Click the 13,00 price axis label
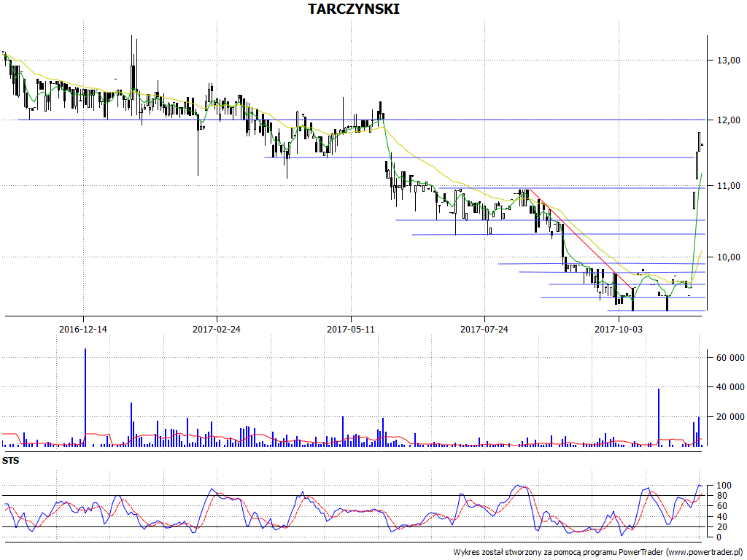This screenshot has height=560, width=747. click(x=729, y=60)
